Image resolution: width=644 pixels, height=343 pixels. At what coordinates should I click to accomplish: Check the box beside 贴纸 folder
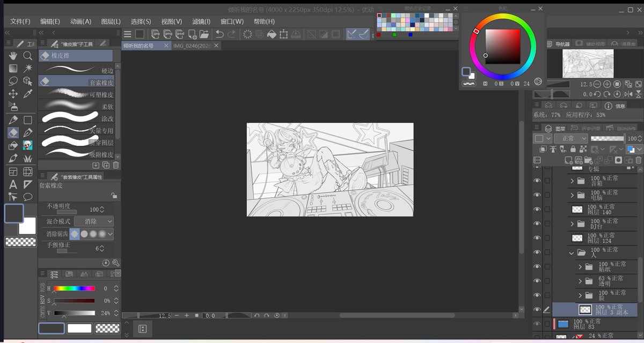[x=547, y=267]
